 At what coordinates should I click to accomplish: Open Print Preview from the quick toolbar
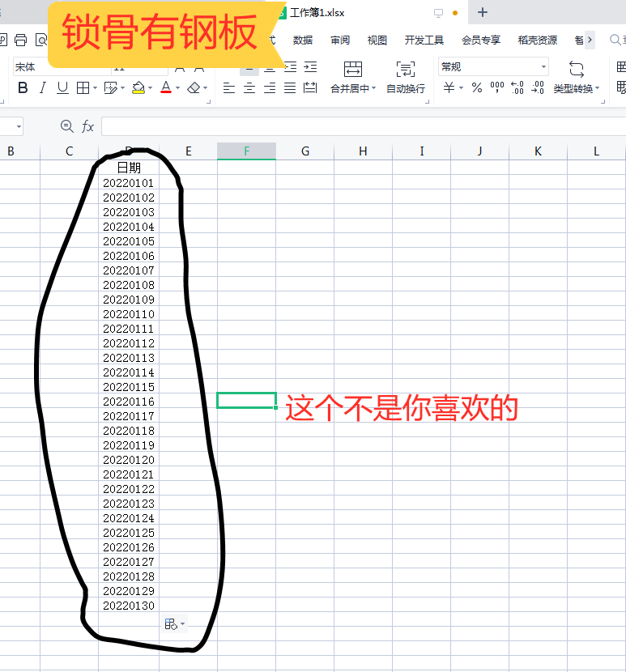pyautogui.click(x=41, y=40)
